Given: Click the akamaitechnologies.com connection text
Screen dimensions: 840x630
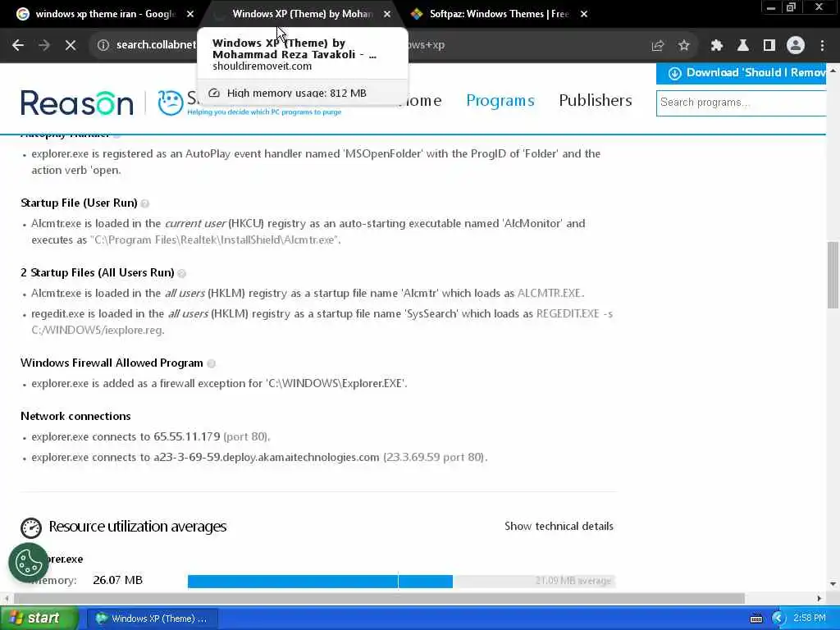Looking at the screenshot, I should coord(267,458).
